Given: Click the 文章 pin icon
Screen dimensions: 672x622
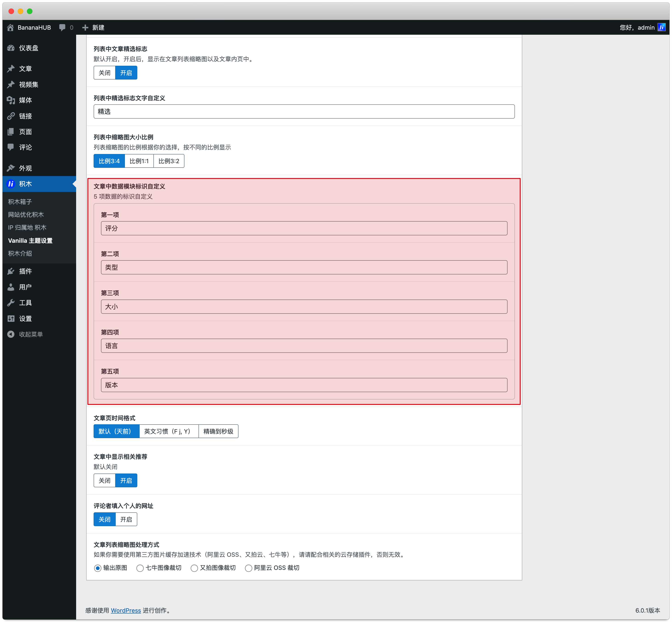Looking at the screenshot, I should pos(11,69).
